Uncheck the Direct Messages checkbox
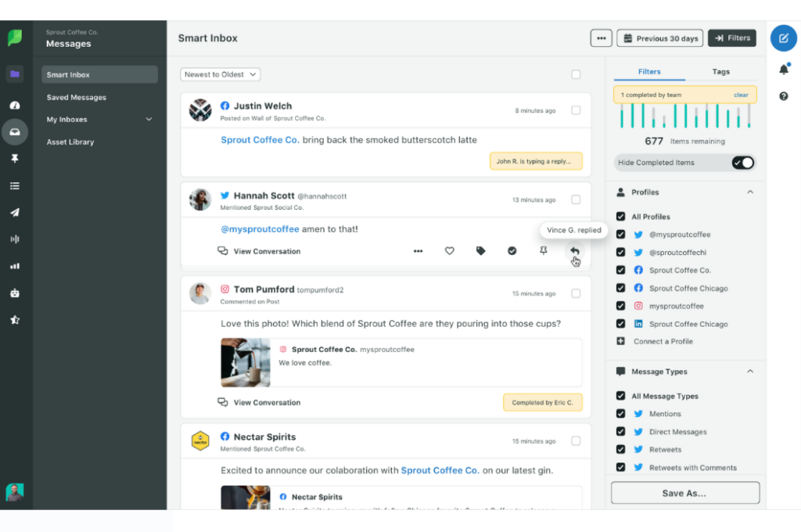The height and width of the screenshot is (532, 801). (620, 432)
